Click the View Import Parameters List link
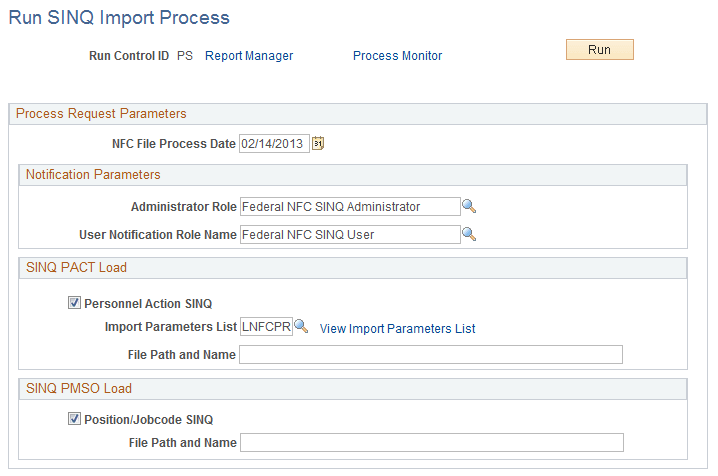The image size is (718, 476). (x=397, y=328)
